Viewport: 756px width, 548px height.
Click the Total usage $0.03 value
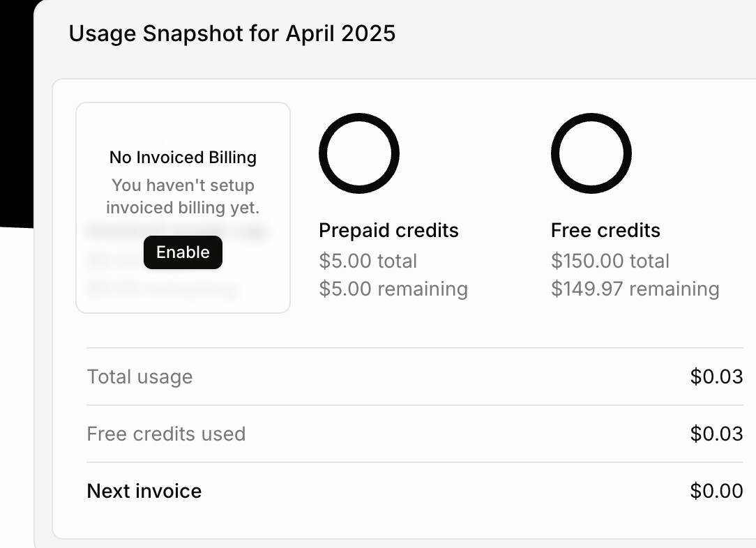pyautogui.click(x=716, y=377)
